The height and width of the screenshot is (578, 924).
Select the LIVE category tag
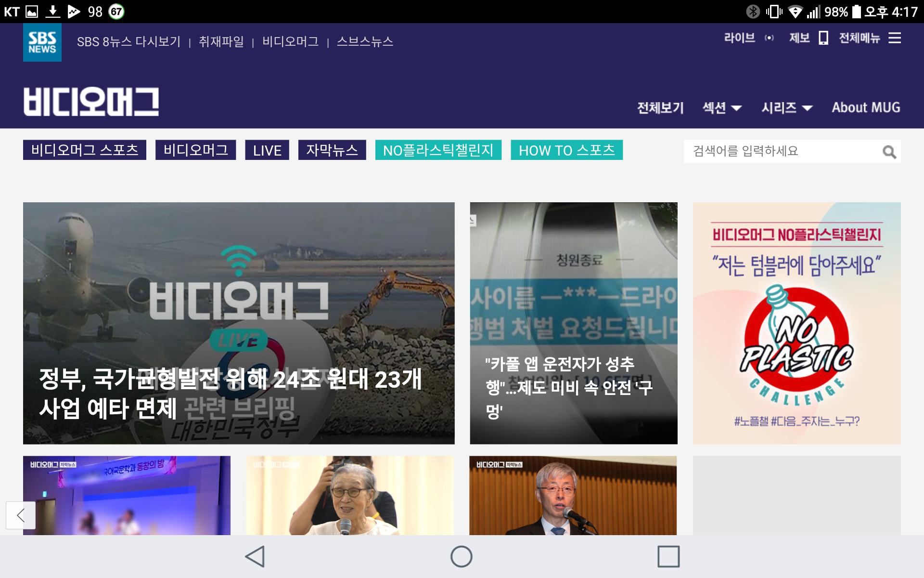click(267, 150)
